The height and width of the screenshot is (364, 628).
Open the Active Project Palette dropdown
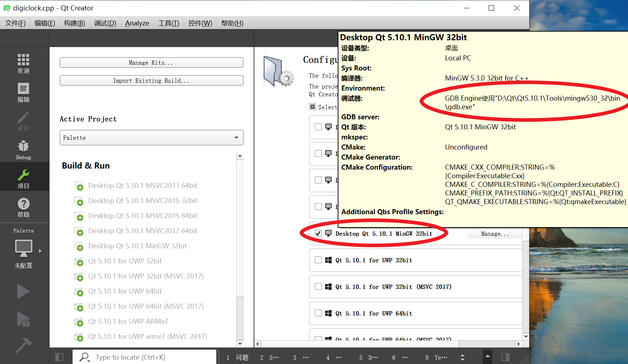tap(151, 138)
